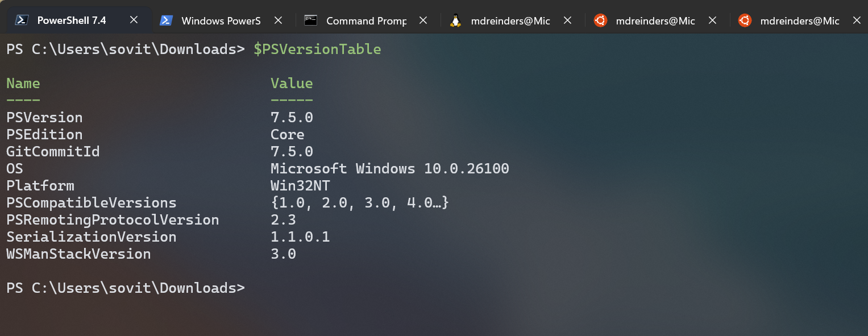Screen dimensions: 868x336
Task: Close the rightmost Ubuntu tab
Action: tap(857, 20)
